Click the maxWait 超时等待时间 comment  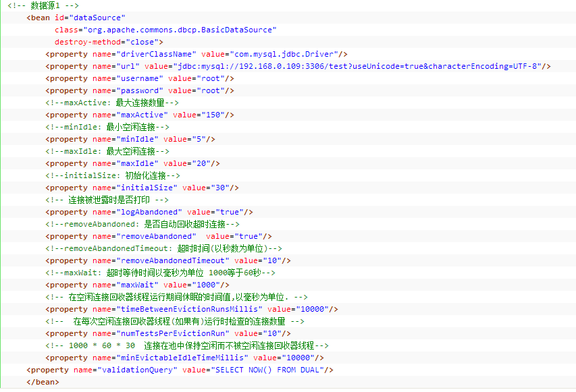pos(160,272)
